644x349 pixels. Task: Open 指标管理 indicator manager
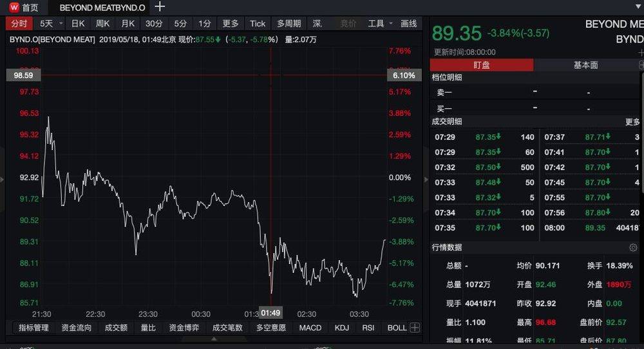(x=33, y=328)
